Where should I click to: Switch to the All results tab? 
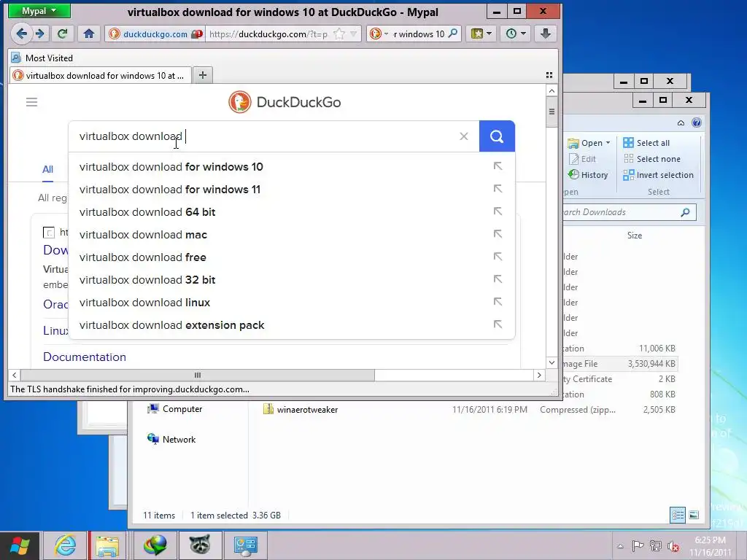(x=47, y=169)
